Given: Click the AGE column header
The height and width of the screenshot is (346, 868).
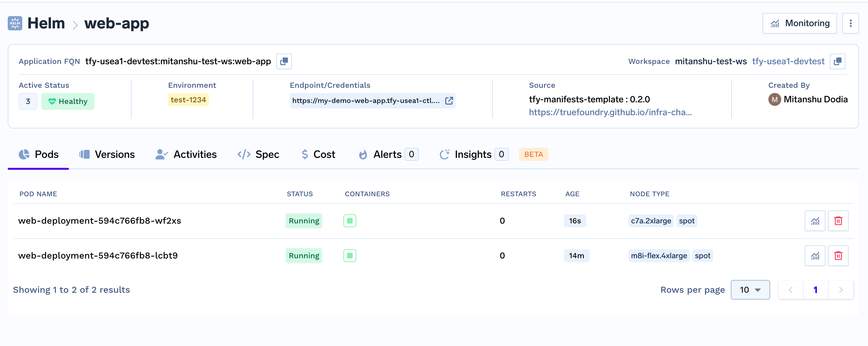Looking at the screenshot, I should coord(572,194).
